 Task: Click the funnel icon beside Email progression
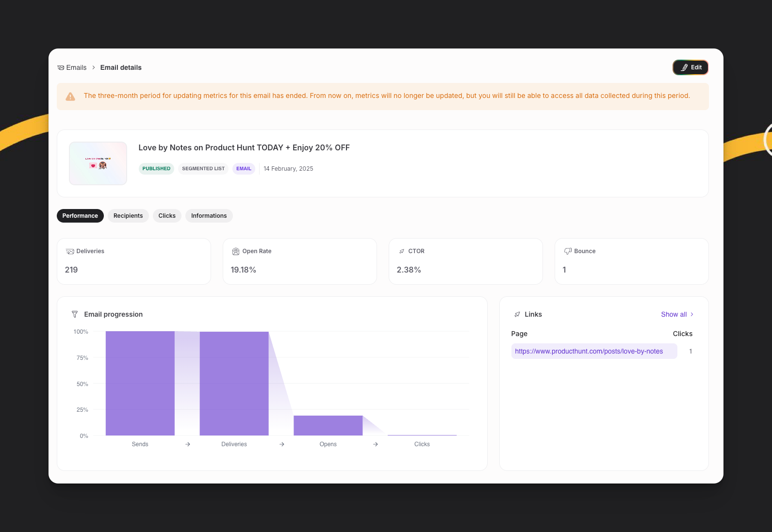pos(75,314)
